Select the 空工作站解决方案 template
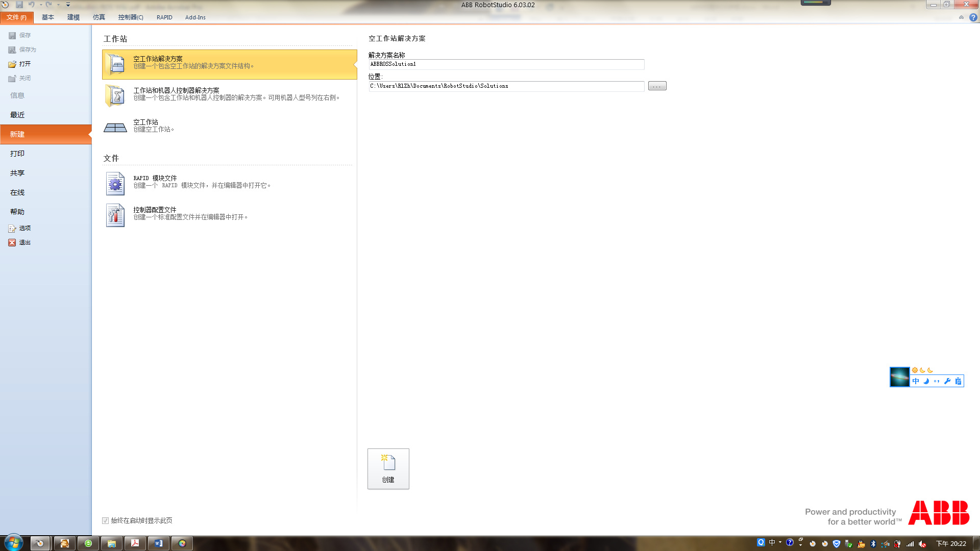980x551 pixels. click(229, 64)
